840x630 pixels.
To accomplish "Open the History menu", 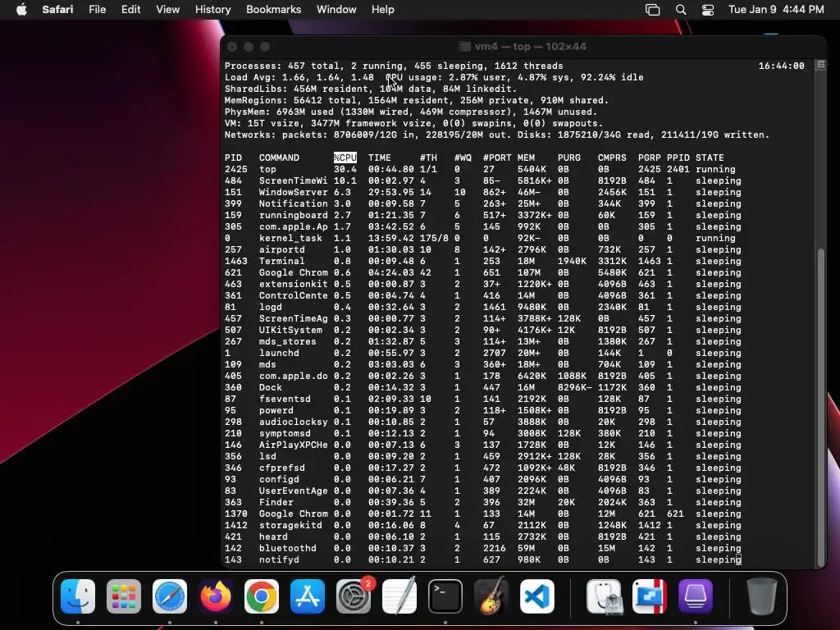I will click(212, 10).
